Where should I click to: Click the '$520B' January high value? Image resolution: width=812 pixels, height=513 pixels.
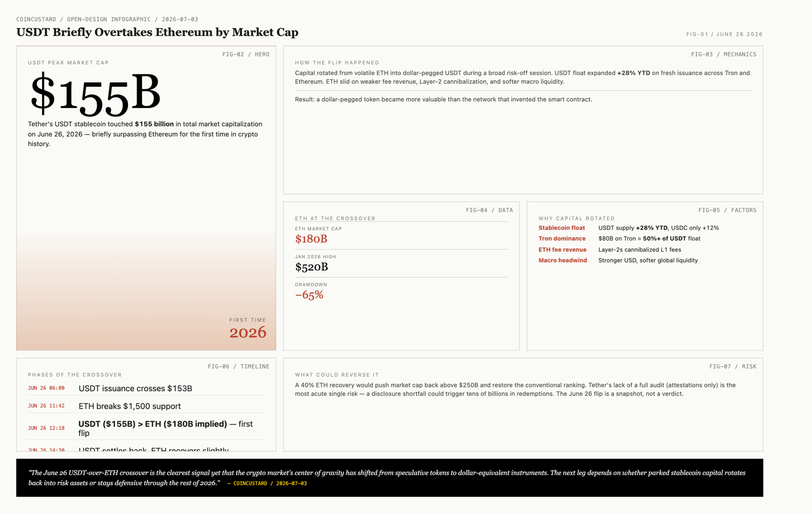coord(312,267)
